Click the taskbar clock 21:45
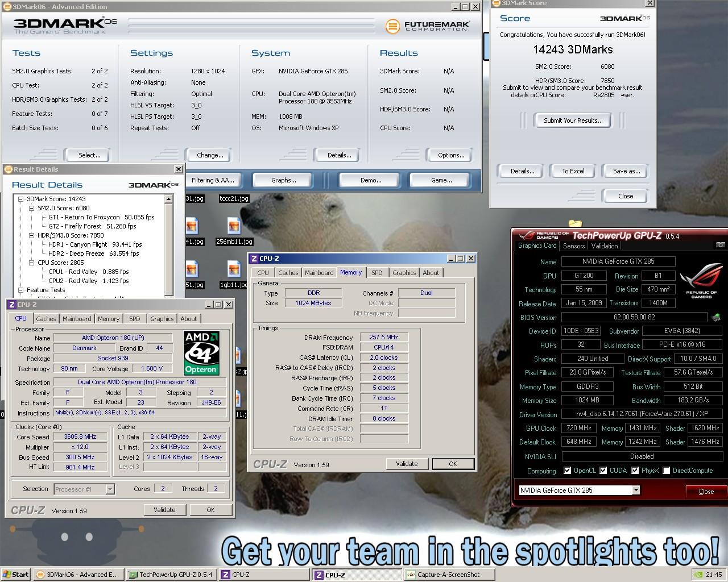This screenshot has width=728, height=582. pyautogui.click(x=714, y=575)
